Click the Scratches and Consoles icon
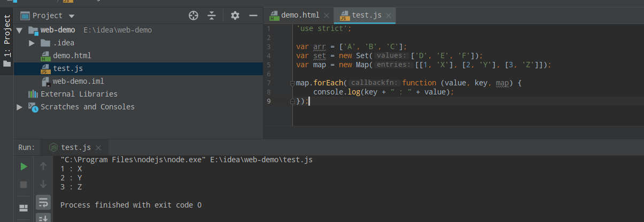This screenshot has width=644, height=222. (33, 107)
